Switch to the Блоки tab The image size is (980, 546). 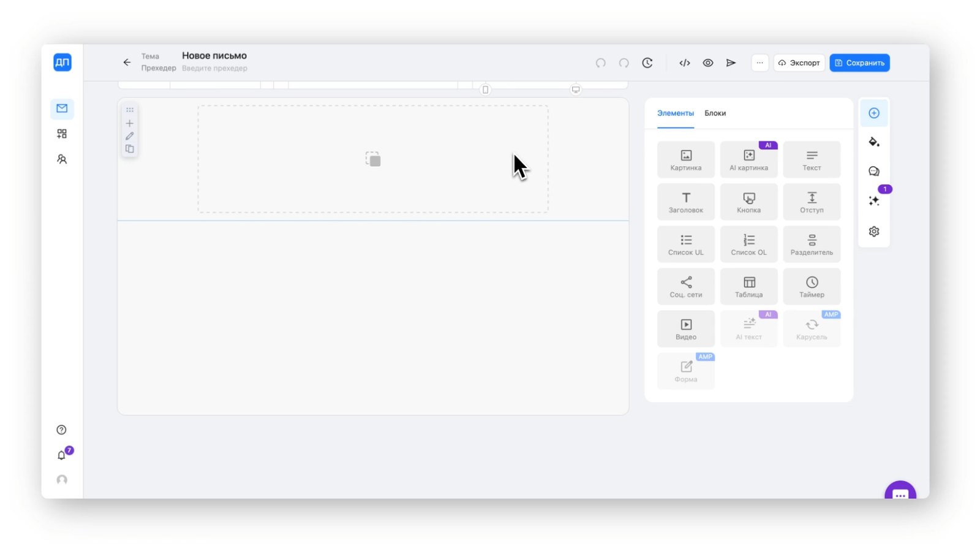715,113
